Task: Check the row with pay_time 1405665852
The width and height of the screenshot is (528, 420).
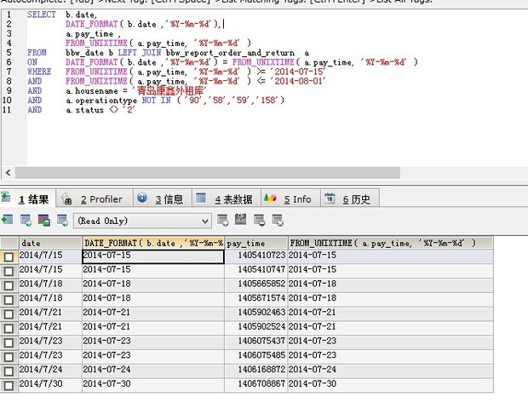Action: [x=9, y=285]
